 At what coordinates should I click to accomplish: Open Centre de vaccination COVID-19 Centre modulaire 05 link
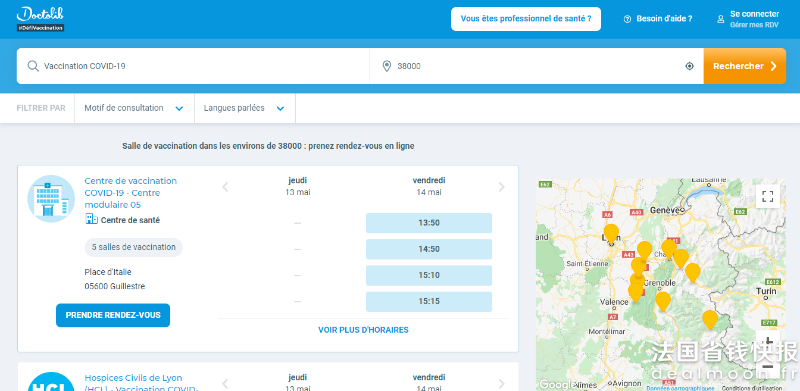[x=131, y=193]
